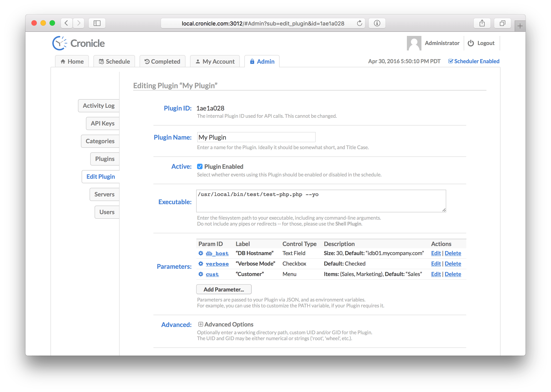This screenshot has width=551, height=392.
Task: Delete the cust parameter
Action: tap(453, 274)
